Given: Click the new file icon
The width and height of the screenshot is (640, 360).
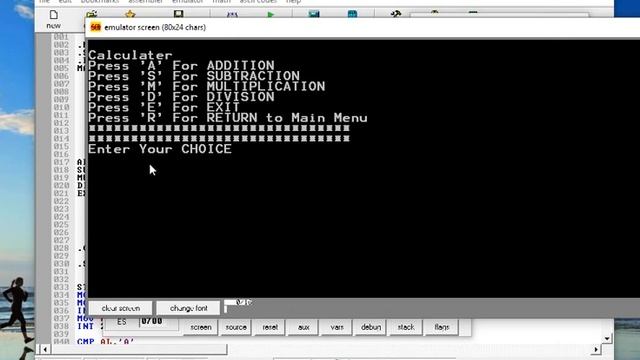Looking at the screenshot, I should point(53,16).
